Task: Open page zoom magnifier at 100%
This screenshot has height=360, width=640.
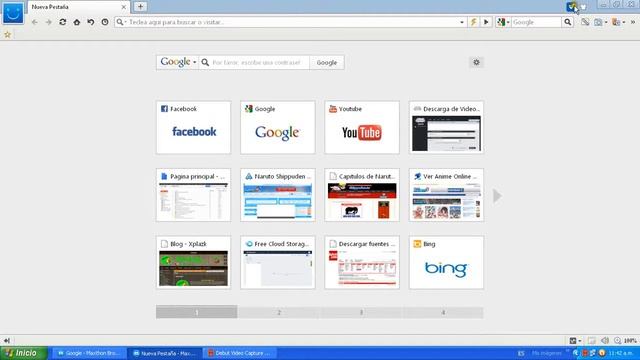Action: point(625,340)
